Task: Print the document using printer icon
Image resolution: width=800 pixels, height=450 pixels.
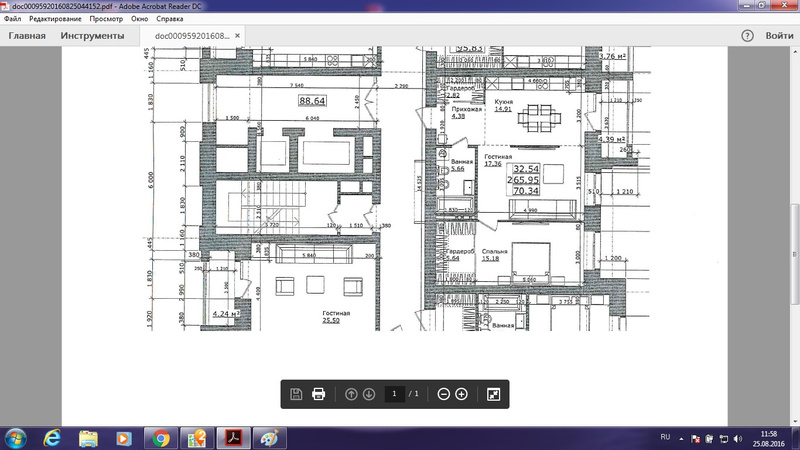Action: click(x=318, y=394)
